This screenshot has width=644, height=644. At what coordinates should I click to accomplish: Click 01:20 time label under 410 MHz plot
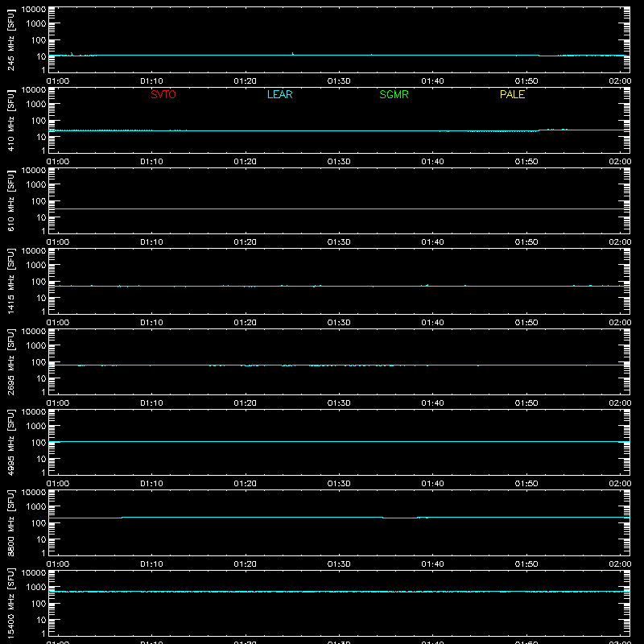click(246, 162)
